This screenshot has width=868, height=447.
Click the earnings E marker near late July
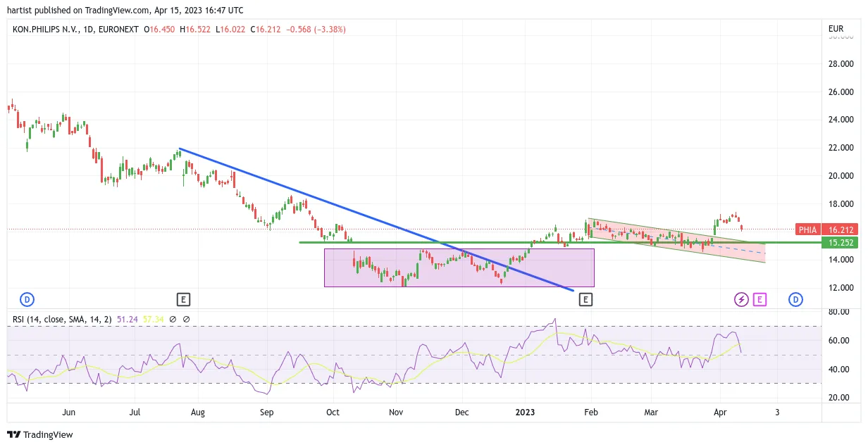[x=183, y=300]
